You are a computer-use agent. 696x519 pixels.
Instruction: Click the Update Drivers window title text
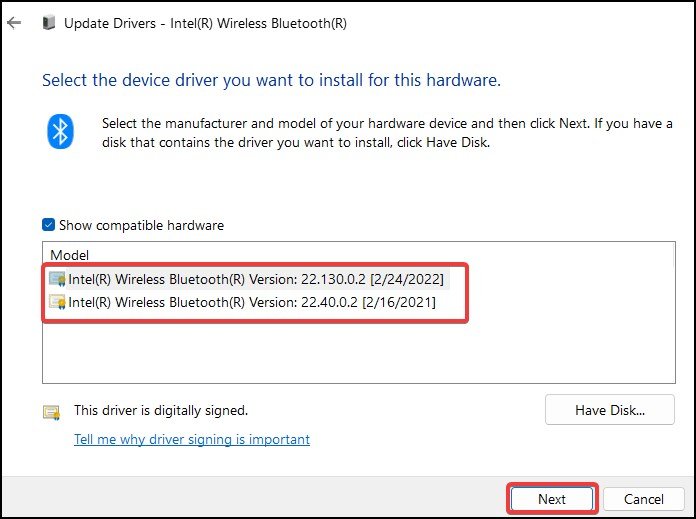click(x=205, y=23)
